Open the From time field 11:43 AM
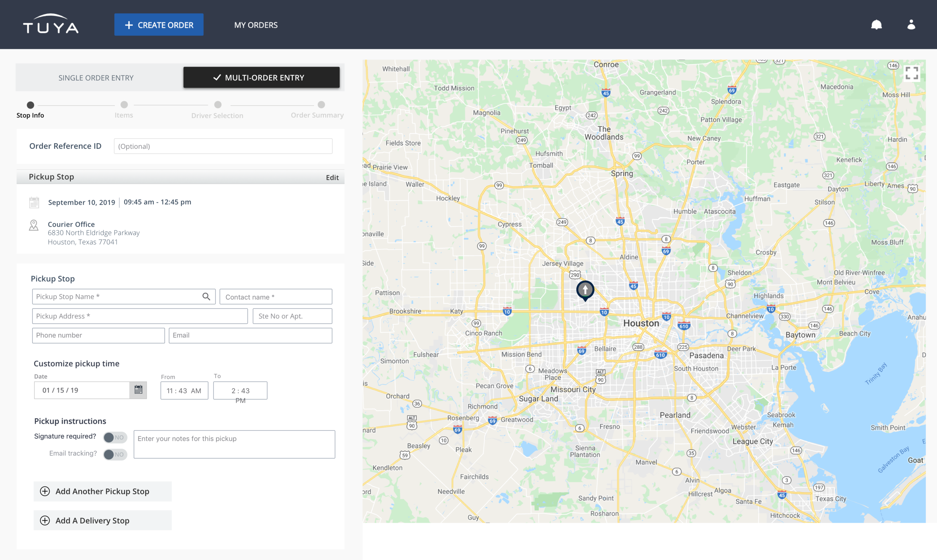Viewport: 937px width, 560px height. pyautogui.click(x=184, y=391)
